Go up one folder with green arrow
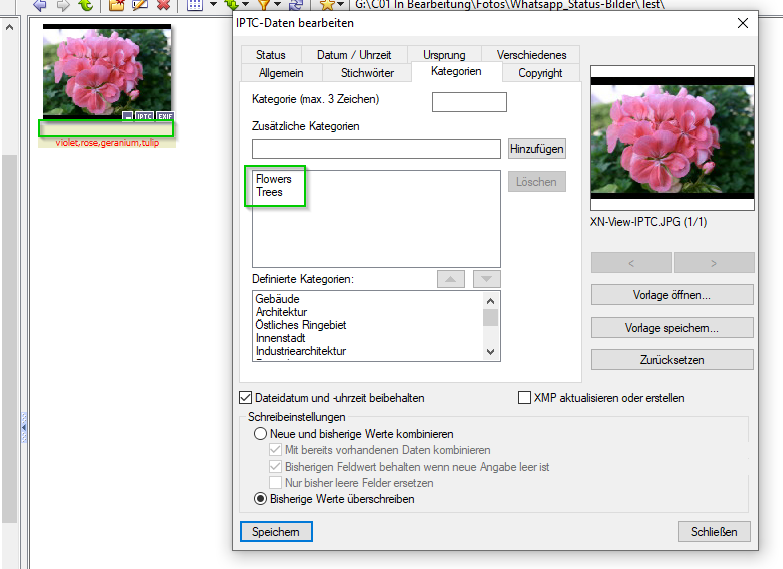Image resolution: width=783 pixels, height=569 pixels. pos(87,4)
